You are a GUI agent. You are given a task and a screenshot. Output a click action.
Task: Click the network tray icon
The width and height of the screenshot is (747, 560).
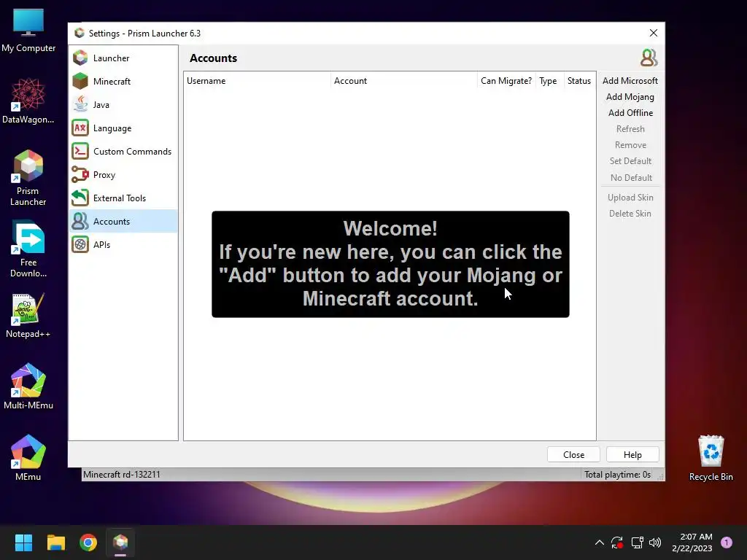point(637,542)
